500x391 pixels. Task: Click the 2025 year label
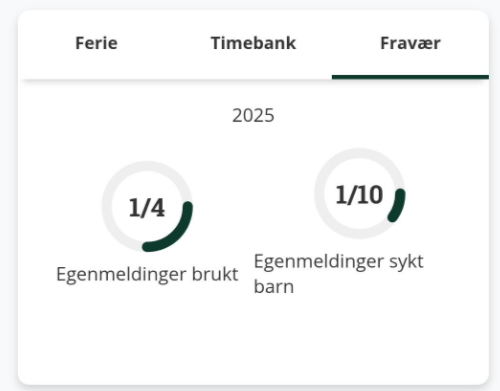pyautogui.click(x=253, y=116)
